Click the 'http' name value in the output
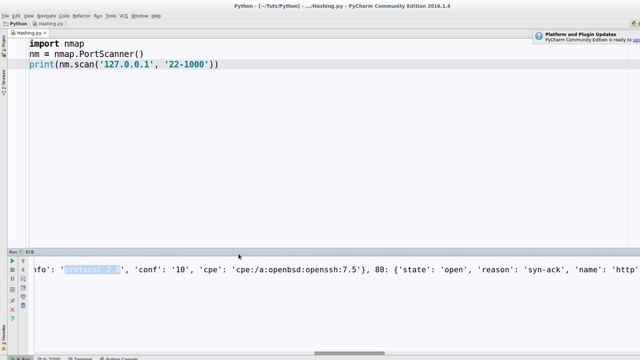Viewport: 640px width, 360px height. [624, 269]
